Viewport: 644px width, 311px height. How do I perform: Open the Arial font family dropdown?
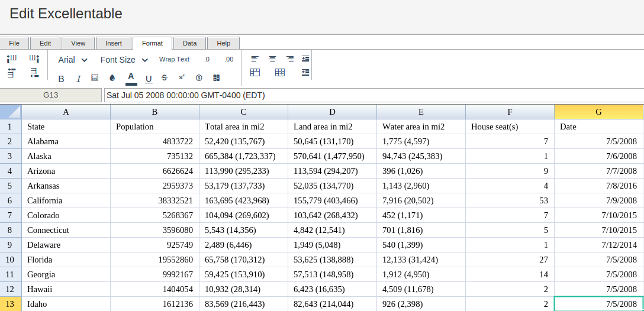point(73,60)
